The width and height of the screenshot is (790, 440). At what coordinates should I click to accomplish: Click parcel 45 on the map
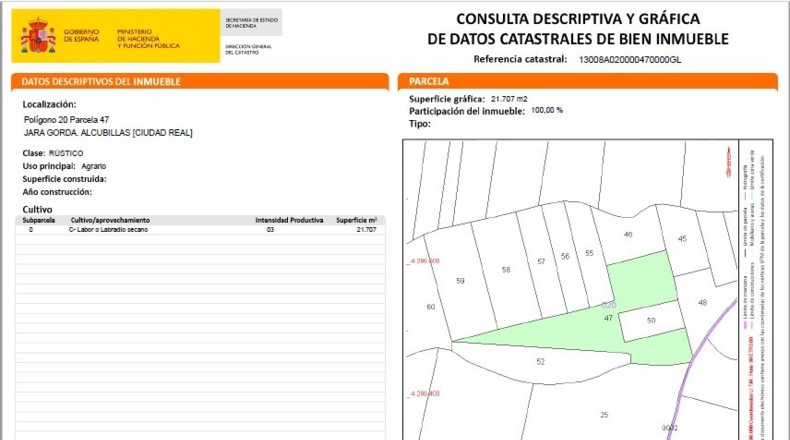682,239
